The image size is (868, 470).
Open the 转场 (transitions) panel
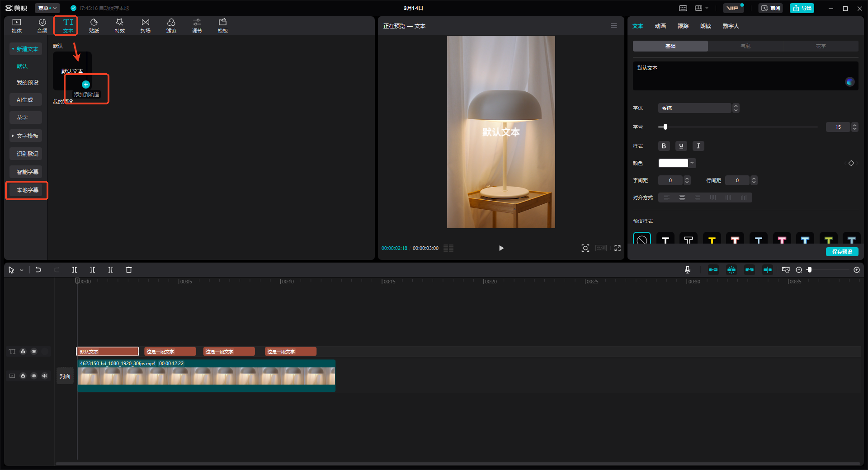click(145, 26)
